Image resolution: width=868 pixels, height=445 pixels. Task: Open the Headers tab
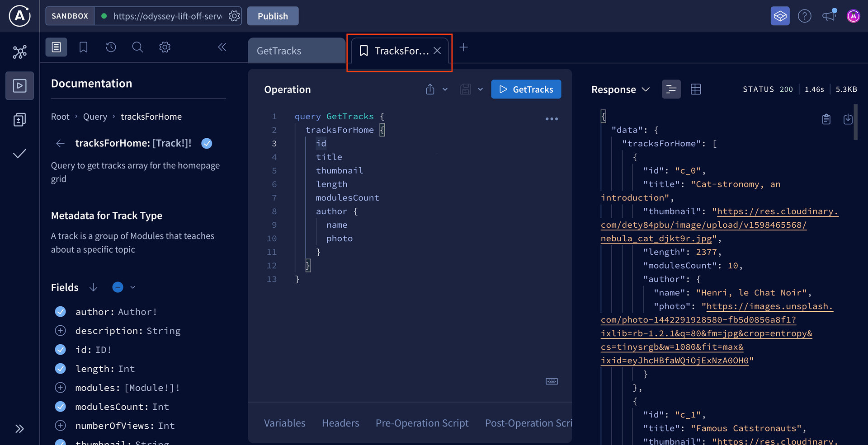pos(340,423)
